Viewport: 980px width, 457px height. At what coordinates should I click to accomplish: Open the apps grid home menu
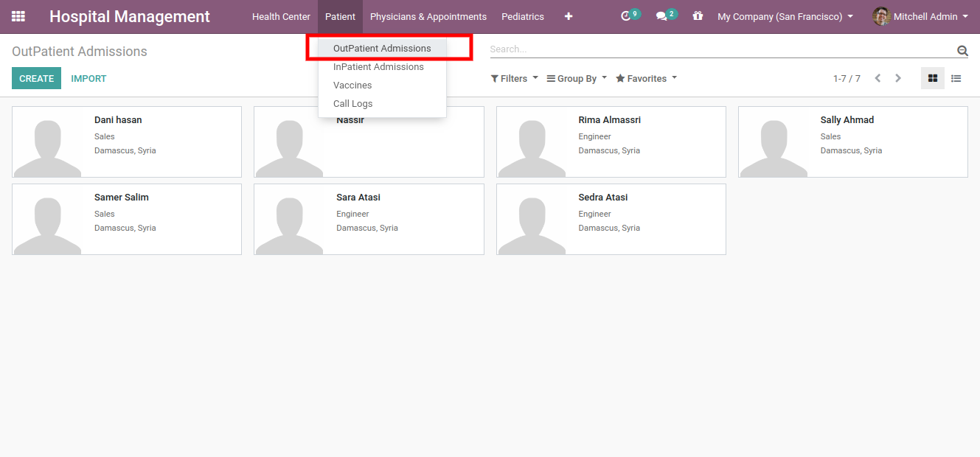pos(18,16)
